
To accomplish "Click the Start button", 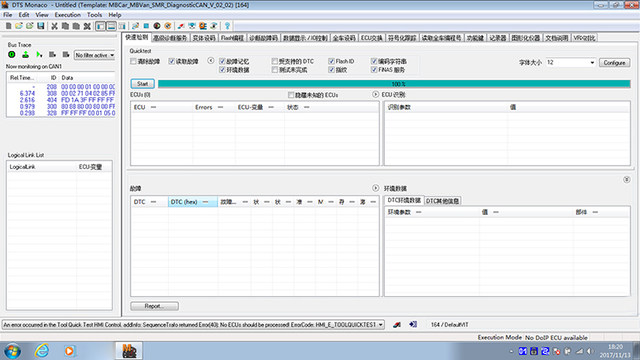I will (x=142, y=84).
